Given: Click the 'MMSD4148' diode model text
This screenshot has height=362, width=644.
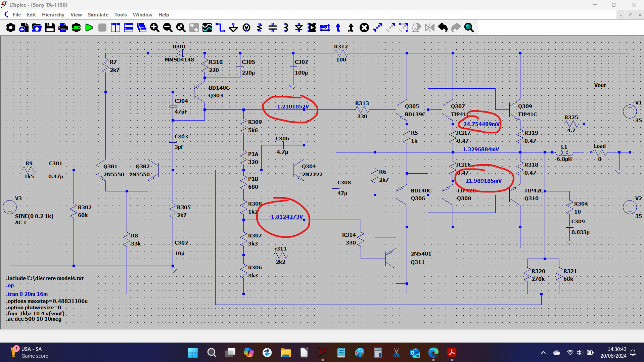Looking at the screenshot, I should pyautogui.click(x=179, y=59).
